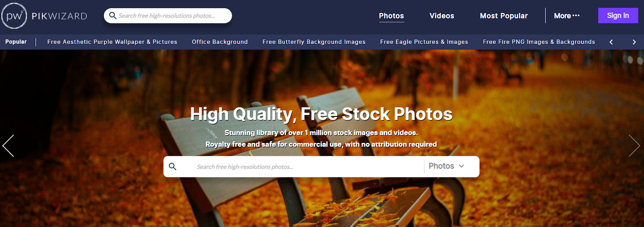Open the Most Popular section
Screen dimensions: 644x227
pyautogui.click(x=504, y=16)
